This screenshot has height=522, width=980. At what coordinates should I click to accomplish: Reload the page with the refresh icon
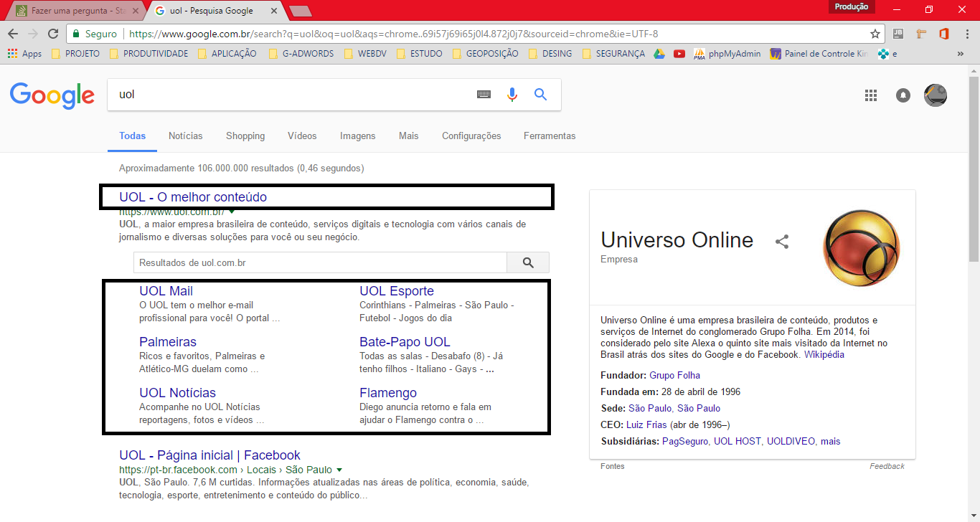coord(52,34)
